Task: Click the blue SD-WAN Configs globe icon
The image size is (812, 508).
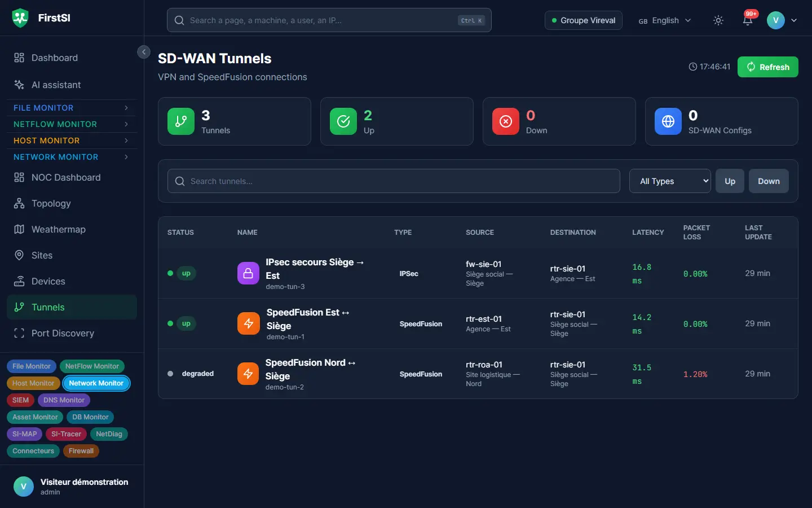Action: [x=668, y=121]
